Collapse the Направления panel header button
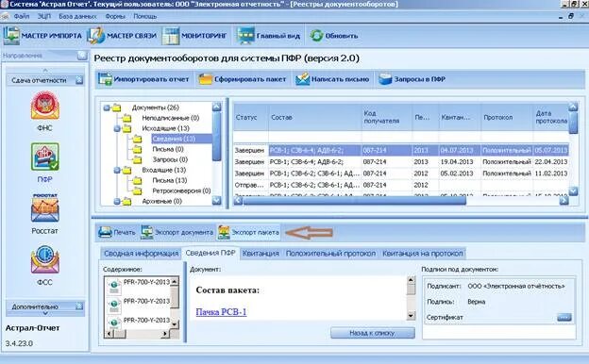589x364 pixels. click(82, 56)
